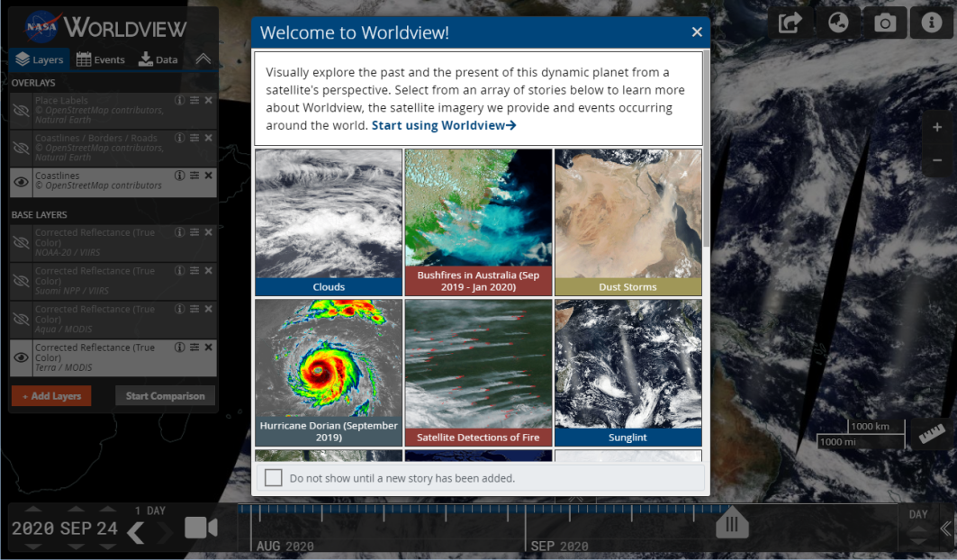Image resolution: width=957 pixels, height=560 pixels.
Task: Show the Place Labels layer
Action: [x=21, y=111]
